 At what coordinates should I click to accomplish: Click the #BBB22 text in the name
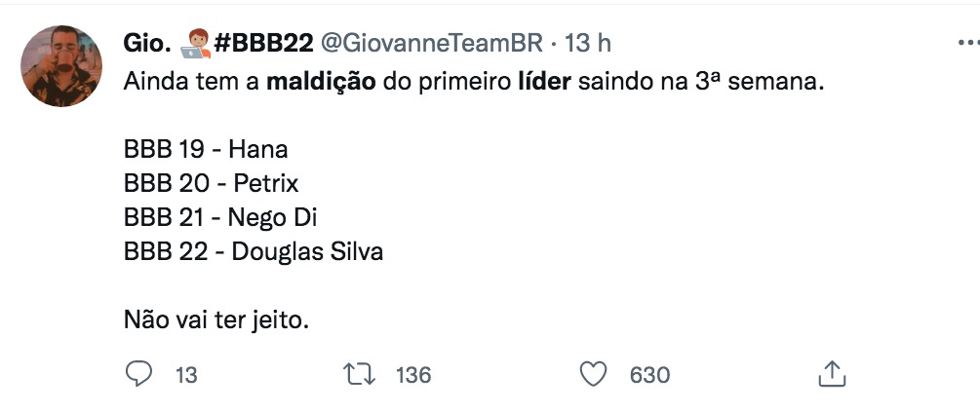262,44
